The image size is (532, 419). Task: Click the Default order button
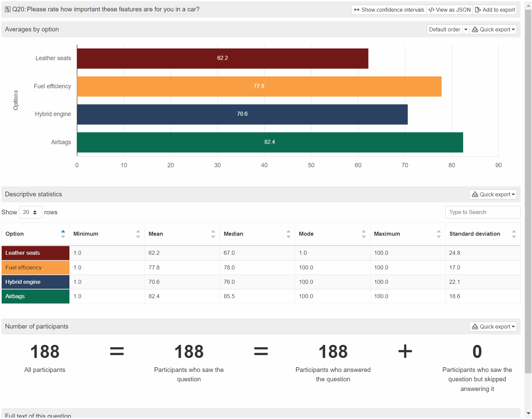[x=444, y=29]
